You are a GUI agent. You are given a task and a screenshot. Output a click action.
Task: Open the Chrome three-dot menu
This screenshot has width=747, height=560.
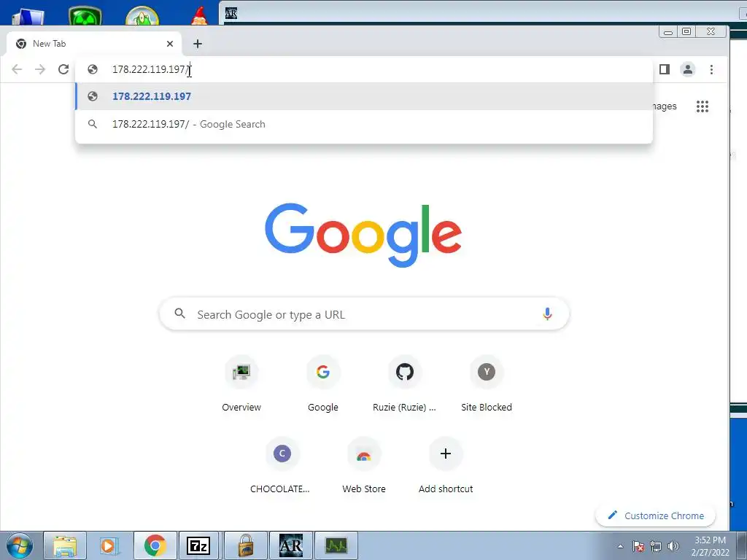pyautogui.click(x=711, y=69)
